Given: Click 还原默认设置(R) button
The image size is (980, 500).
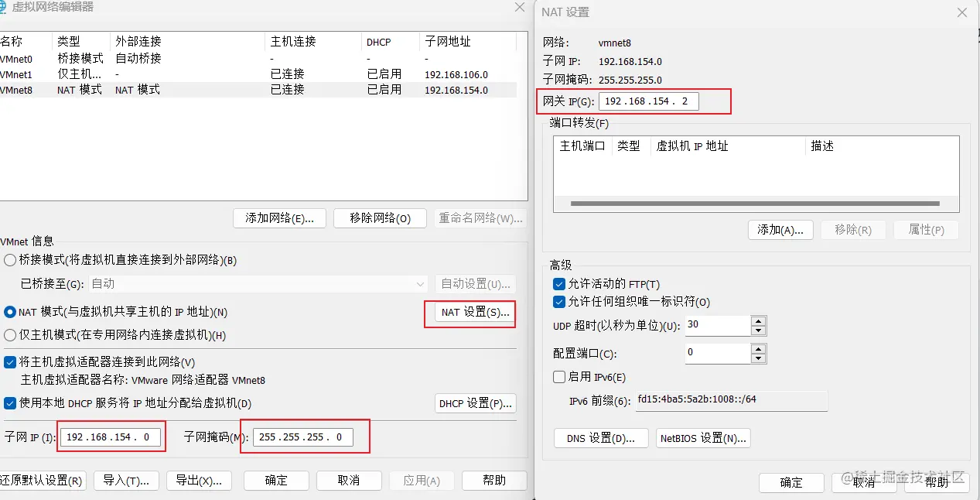Looking at the screenshot, I should click(41, 481).
